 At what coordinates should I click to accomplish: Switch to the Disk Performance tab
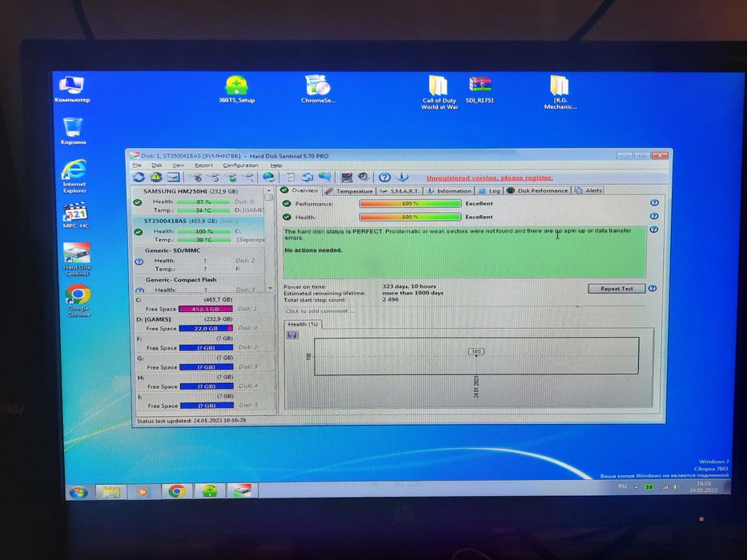click(537, 190)
